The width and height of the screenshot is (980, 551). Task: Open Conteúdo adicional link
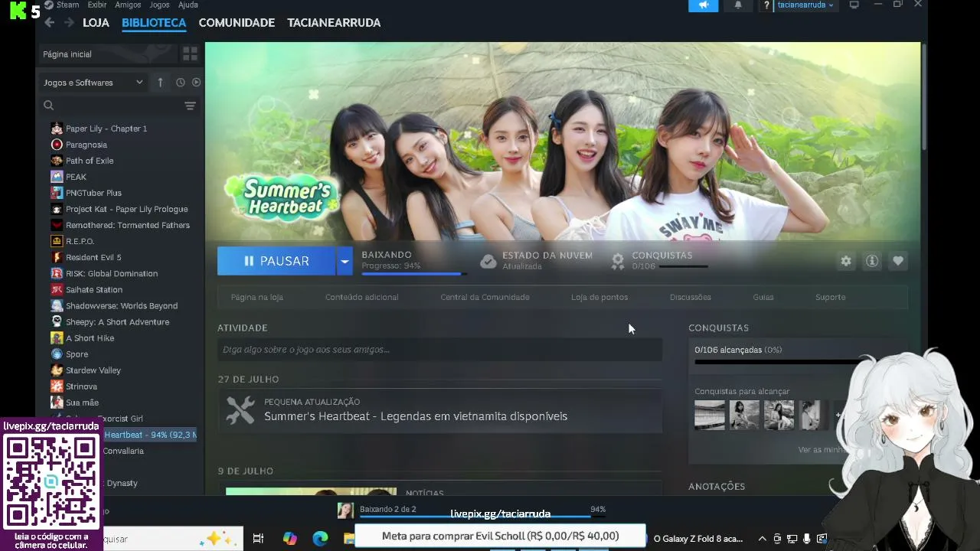[361, 297]
